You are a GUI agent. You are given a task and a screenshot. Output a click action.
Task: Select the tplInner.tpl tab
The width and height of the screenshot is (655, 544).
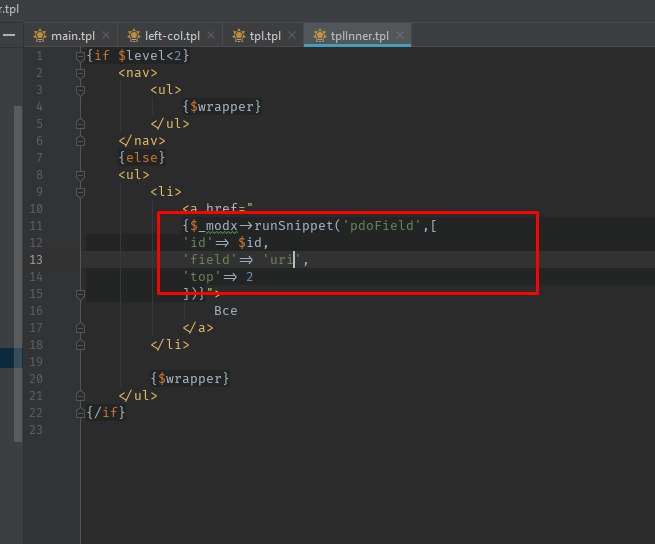point(359,36)
